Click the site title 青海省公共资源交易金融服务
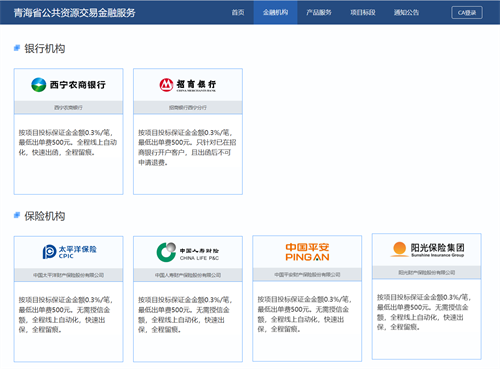Screen dimensions: 500x369 pos(75,13)
